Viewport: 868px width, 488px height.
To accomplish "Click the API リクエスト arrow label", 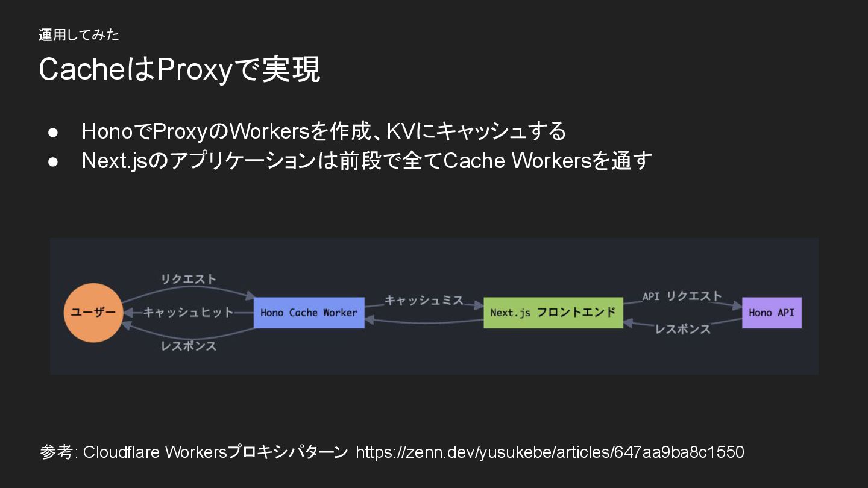I will point(682,296).
